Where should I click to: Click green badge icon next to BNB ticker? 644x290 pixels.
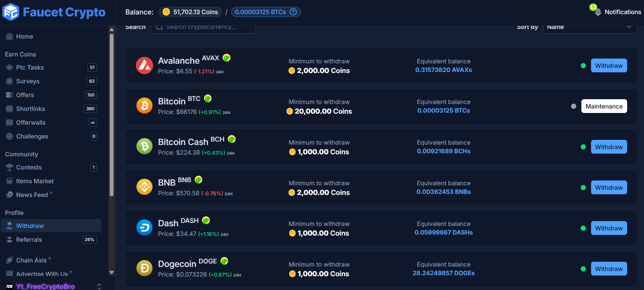(198, 180)
